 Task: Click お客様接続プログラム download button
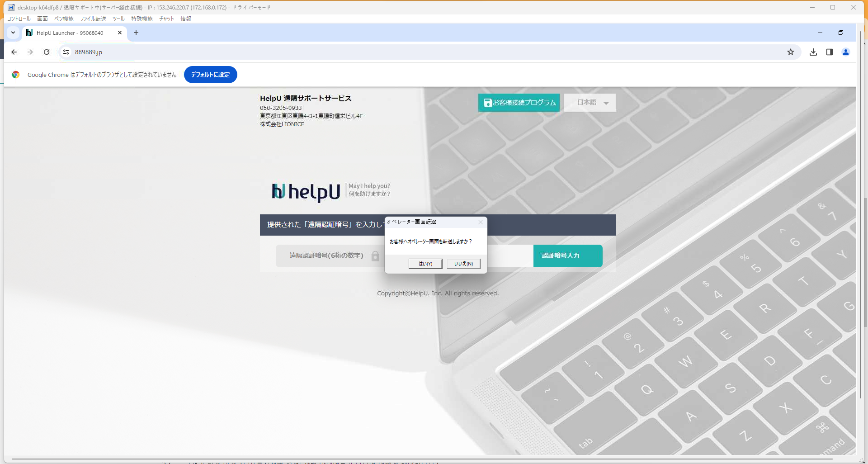point(519,103)
